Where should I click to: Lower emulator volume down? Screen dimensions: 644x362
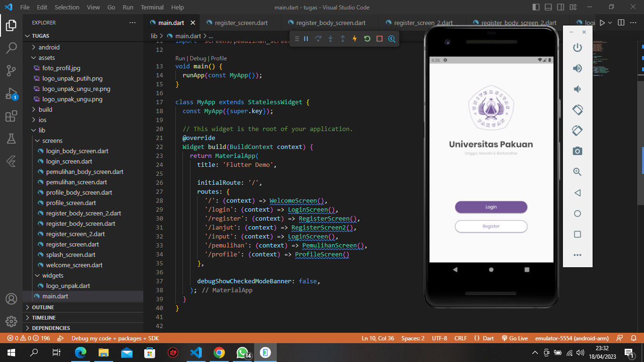[577, 89]
